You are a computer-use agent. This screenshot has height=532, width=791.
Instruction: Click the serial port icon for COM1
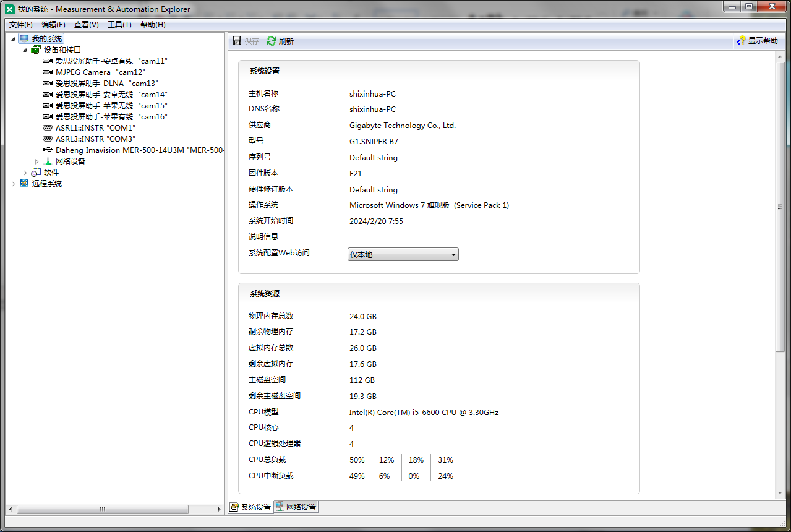(x=48, y=128)
